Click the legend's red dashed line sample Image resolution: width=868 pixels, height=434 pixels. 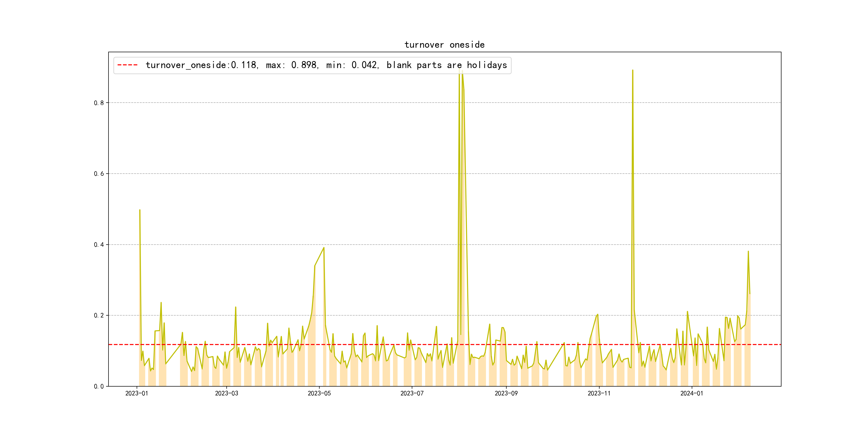coord(127,65)
